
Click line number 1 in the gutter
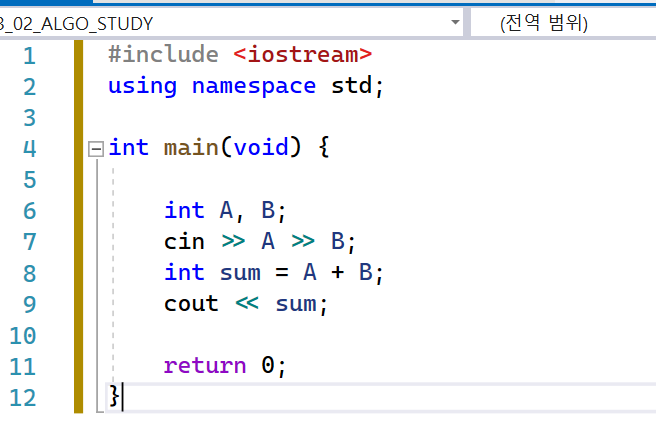[x=29, y=56]
